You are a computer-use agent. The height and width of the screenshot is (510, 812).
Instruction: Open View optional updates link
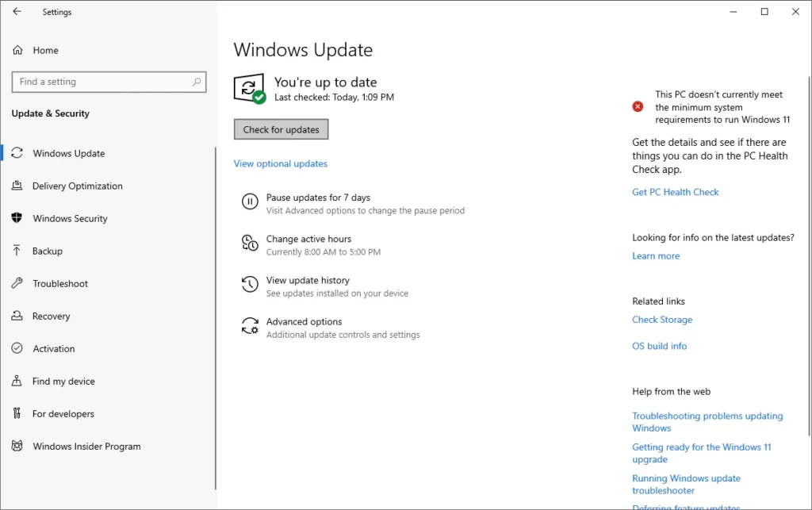tap(280, 163)
